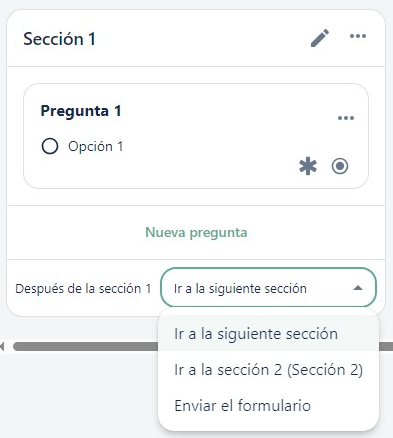
Task: Open the Pregunta 1 three-dot menu
Action: (x=346, y=118)
